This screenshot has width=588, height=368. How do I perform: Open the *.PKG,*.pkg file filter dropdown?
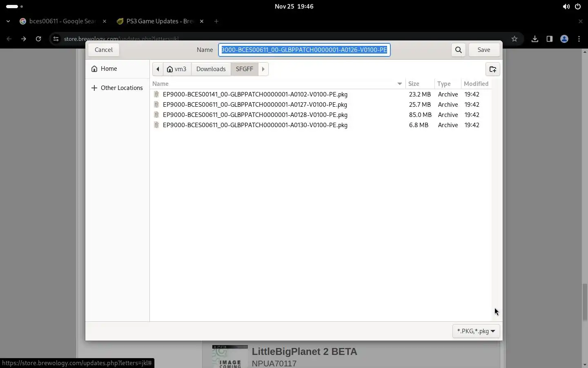tap(476, 331)
